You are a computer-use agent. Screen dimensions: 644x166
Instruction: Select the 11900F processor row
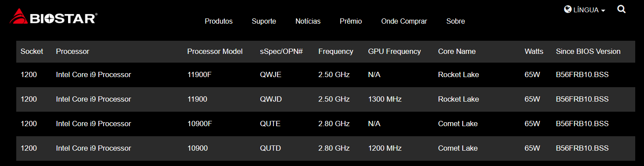pyautogui.click(x=326, y=75)
